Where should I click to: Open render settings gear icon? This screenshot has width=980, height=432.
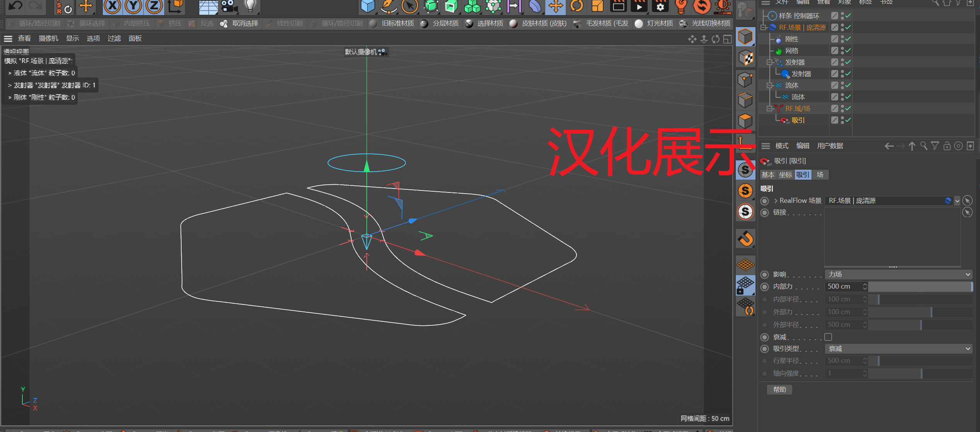[x=660, y=6]
